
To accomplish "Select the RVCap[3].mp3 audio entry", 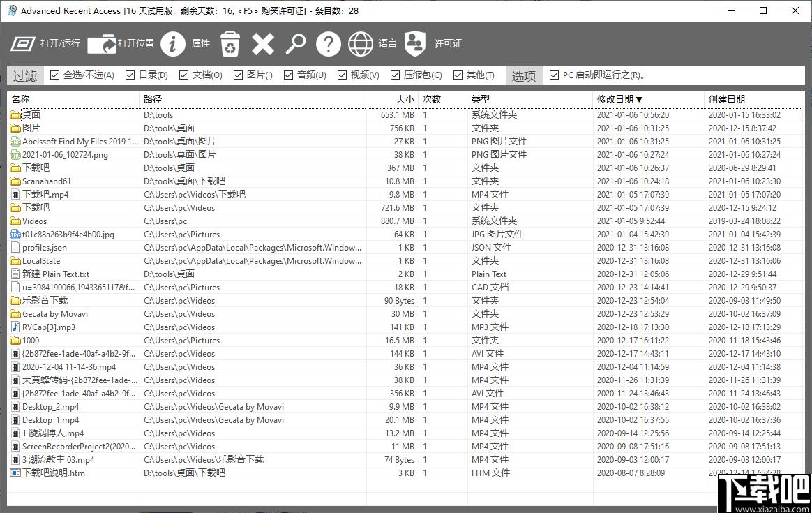I will (x=49, y=327).
